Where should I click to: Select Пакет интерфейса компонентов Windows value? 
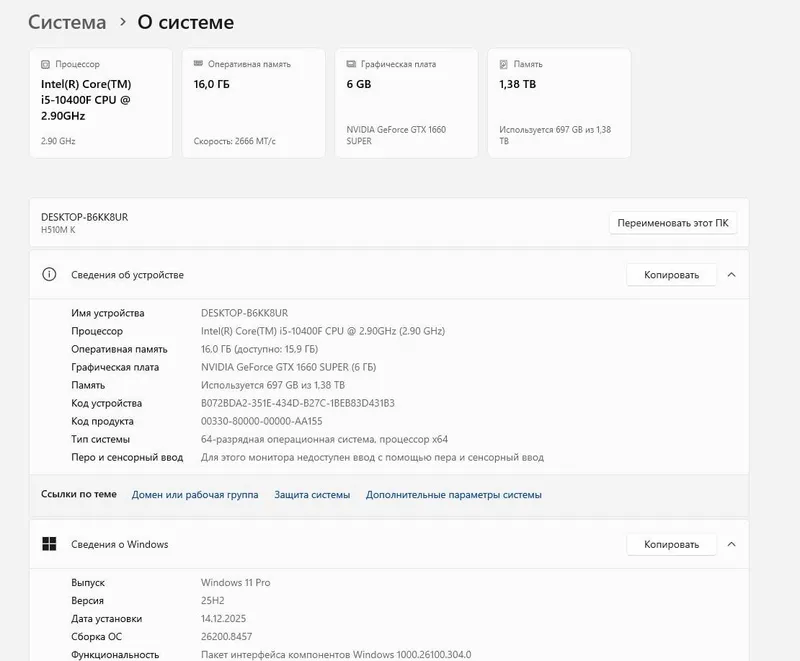[336, 654]
